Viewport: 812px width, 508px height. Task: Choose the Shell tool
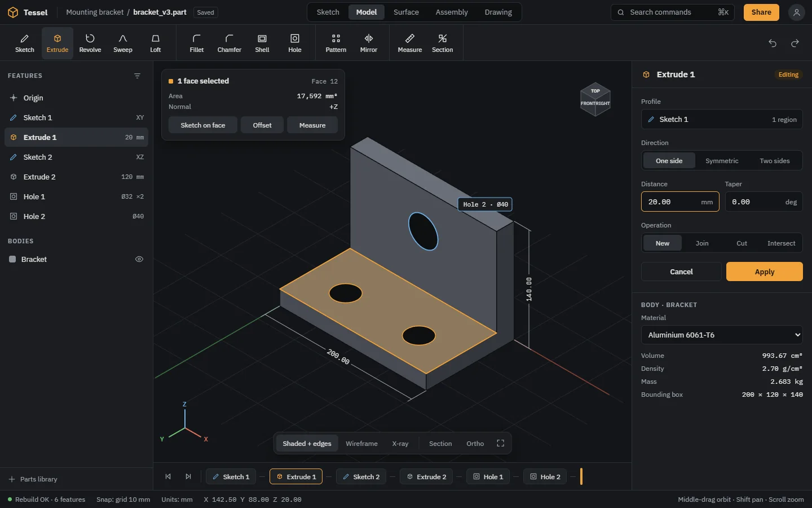pos(262,43)
